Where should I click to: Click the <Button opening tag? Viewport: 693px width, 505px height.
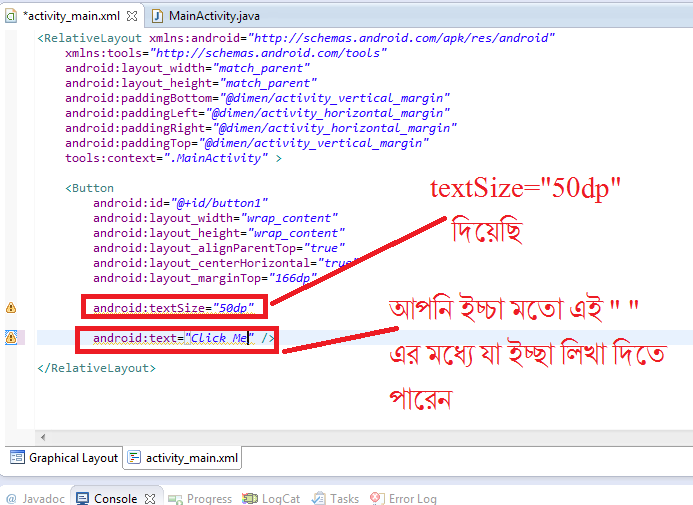(x=90, y=188)
